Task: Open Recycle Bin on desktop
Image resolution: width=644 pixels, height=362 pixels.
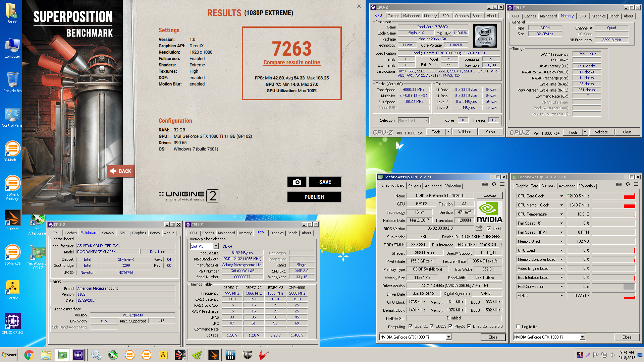Action: 12,82
